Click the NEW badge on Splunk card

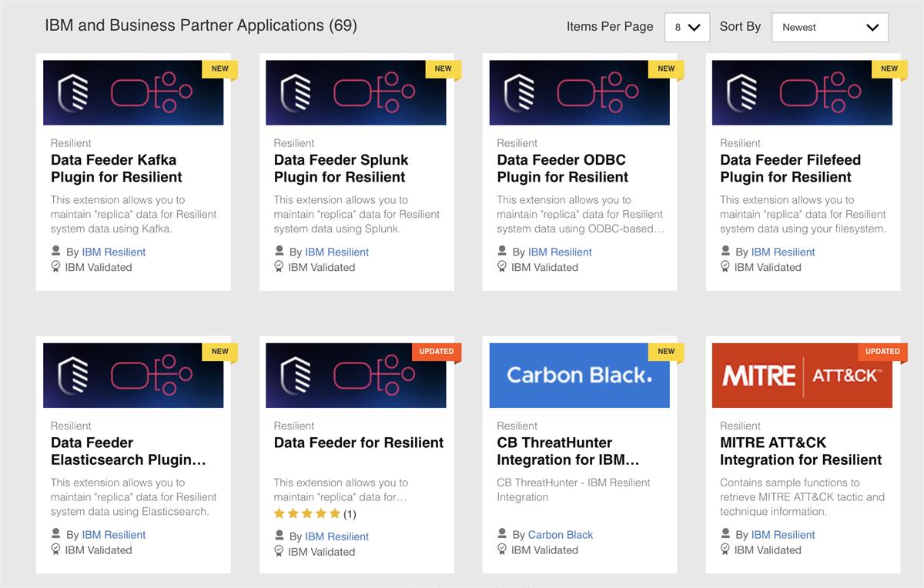[444, 68]
